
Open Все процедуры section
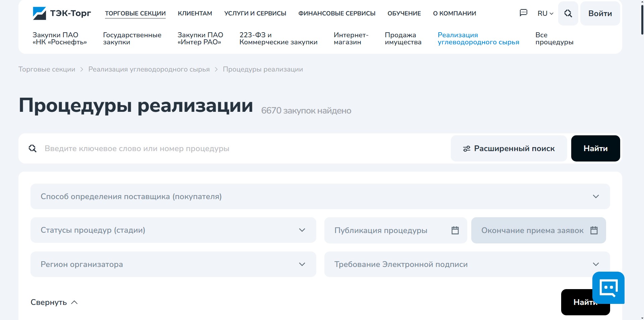554,39
